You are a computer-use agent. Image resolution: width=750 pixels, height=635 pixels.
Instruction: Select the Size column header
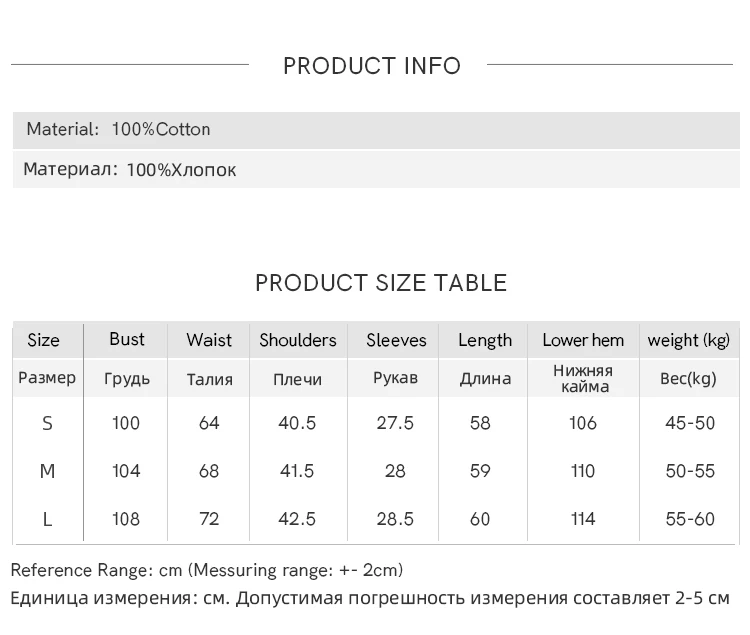point(43,340)
